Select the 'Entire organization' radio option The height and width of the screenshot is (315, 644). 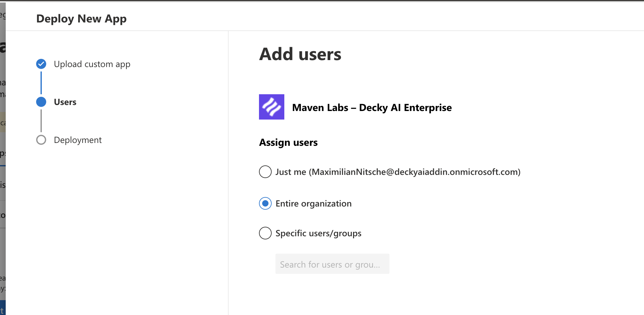click(265, 203)
